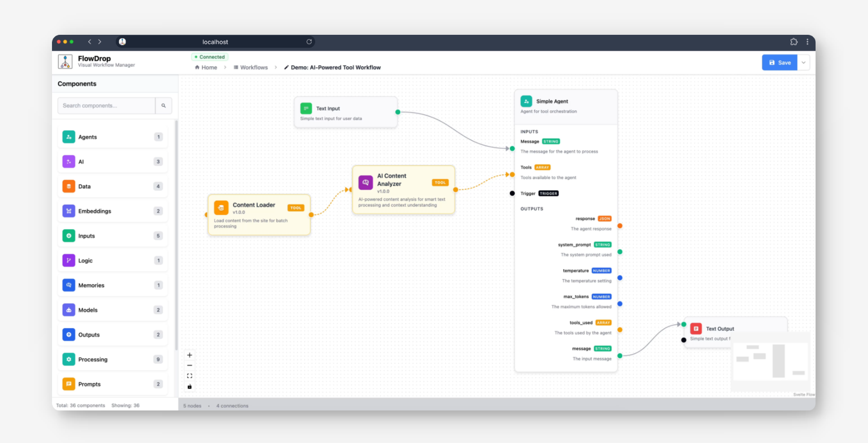Click the Svelte Flow attribution link
This screenshot has width=868, height=443.
click(804, 395)
